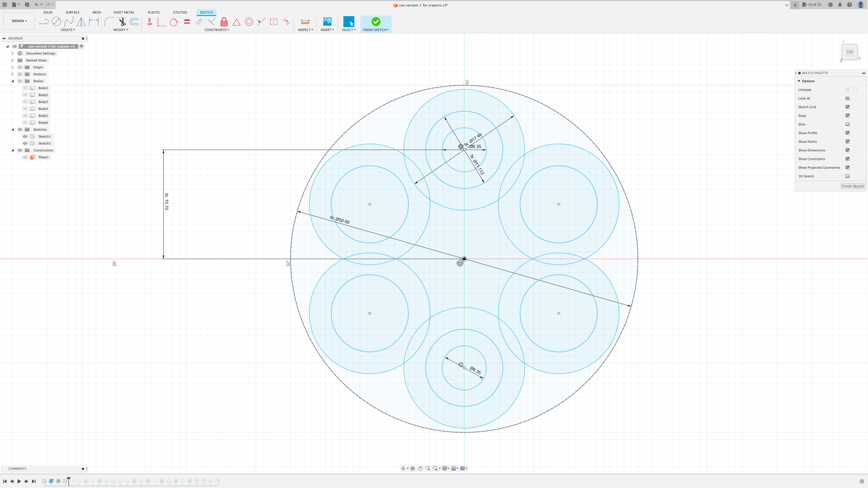This screenshot has width=868, height=488.
Task: Apply the Perpendicular constraint
Action: (x=212, y=22)
